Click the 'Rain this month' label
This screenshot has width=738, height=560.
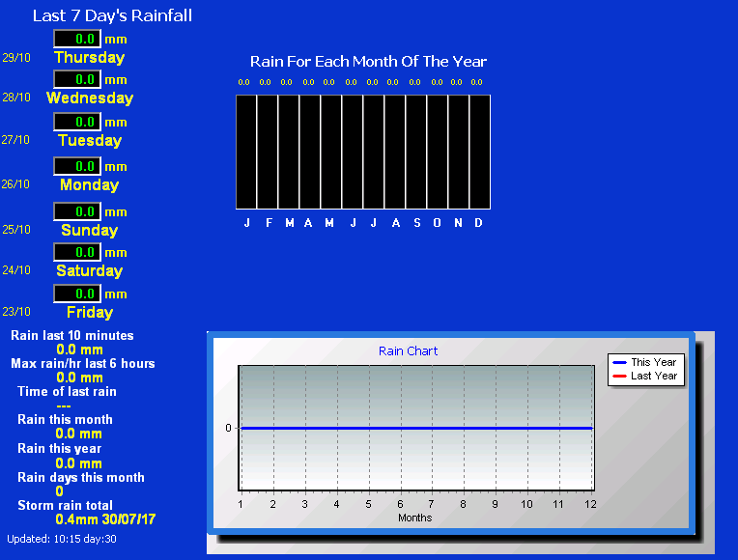[65, 419]
